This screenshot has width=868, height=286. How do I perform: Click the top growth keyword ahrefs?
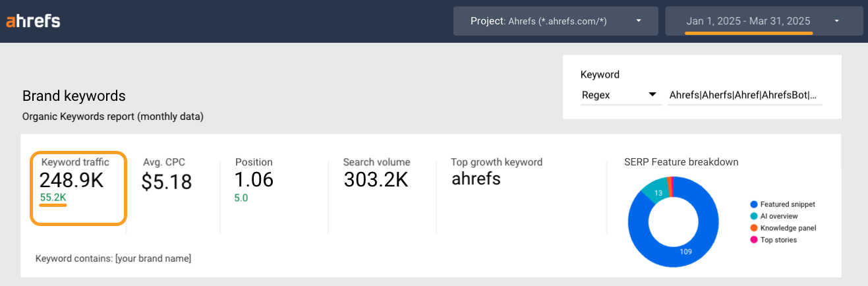pyautogui.click(x=477, y=179)
